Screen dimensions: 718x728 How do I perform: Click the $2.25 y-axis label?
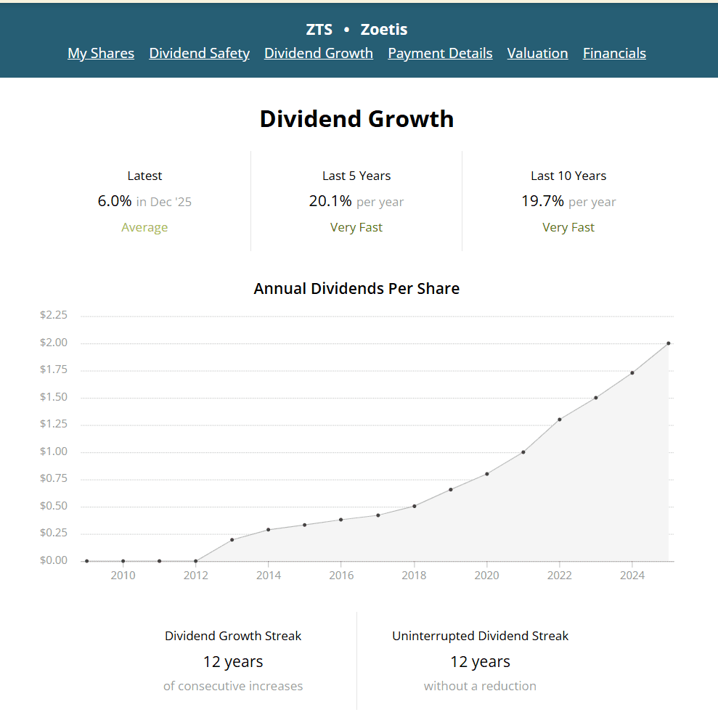54,315
